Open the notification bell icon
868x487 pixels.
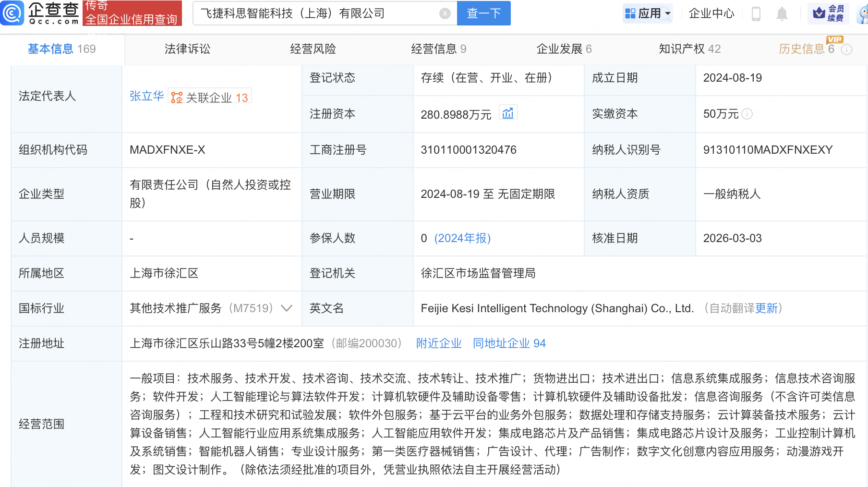(782, 13)
